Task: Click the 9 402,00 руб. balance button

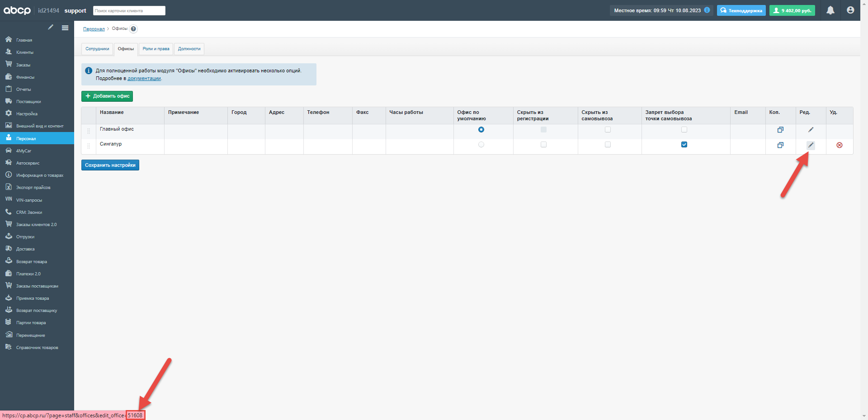Action: (793, 10)
